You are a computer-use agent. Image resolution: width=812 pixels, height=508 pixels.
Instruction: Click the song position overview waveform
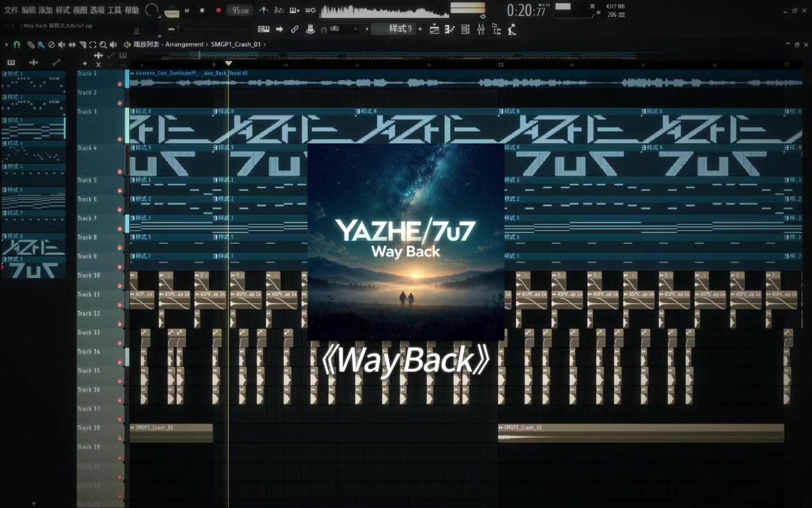pyautogui.click(x=384, y=10)
